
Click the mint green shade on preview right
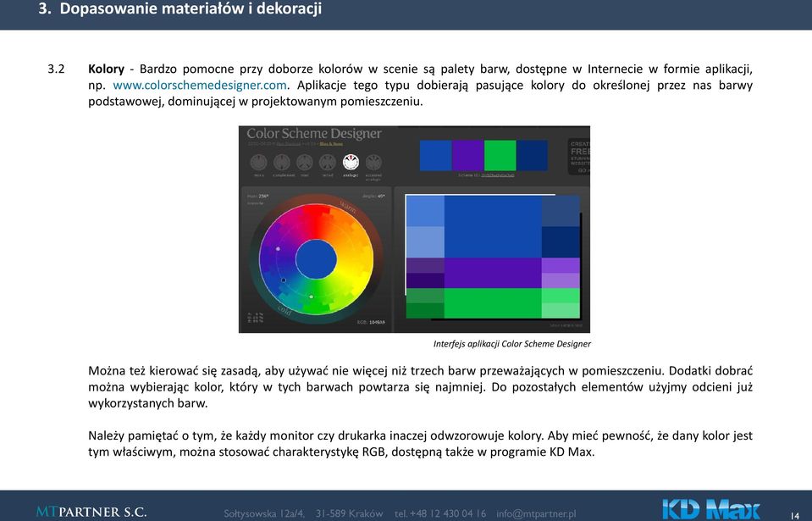(x=561, y=311)
